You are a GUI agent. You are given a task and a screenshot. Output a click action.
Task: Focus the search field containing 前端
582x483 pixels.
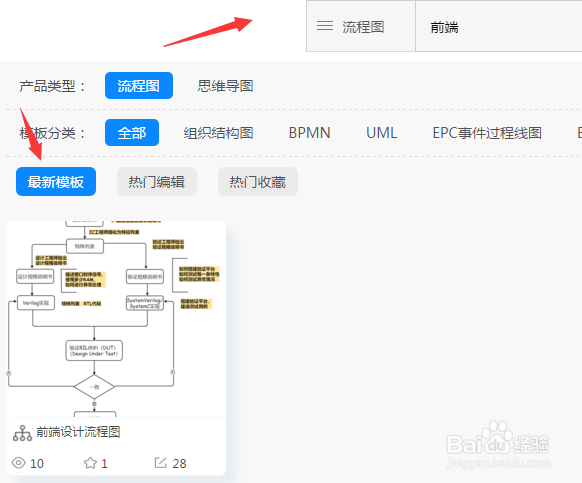(498, 26)
